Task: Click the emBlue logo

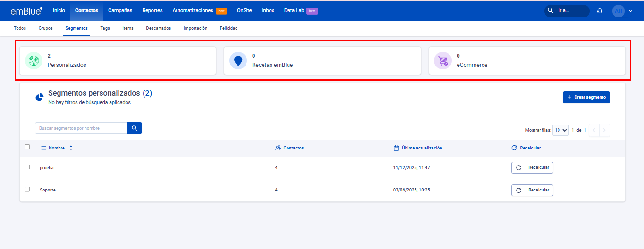Action: [26, 11]
